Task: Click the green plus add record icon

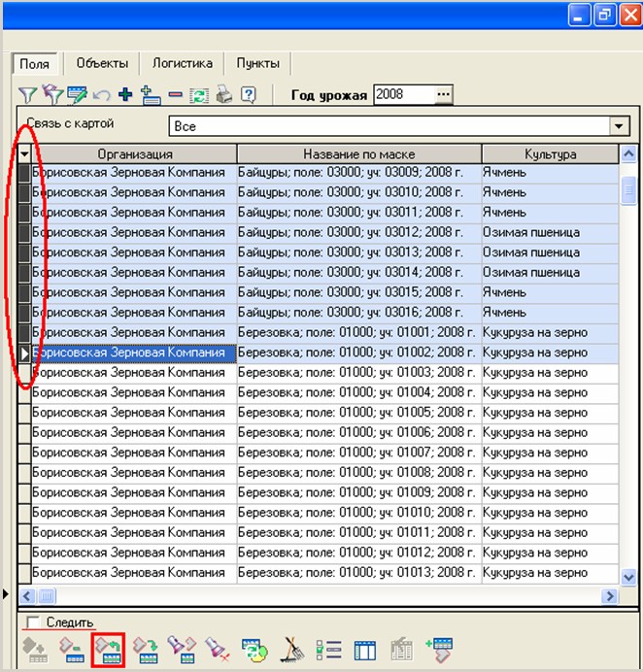Action: (x=125, y=95)
